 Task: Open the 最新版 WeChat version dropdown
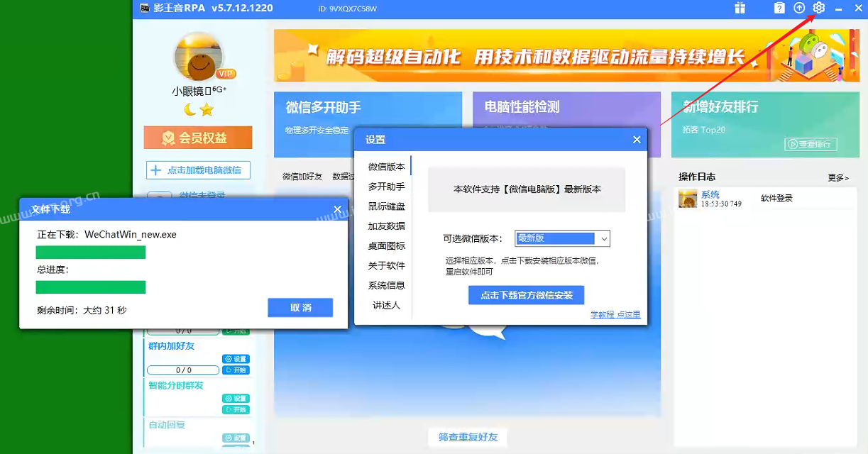coord(561,238)
